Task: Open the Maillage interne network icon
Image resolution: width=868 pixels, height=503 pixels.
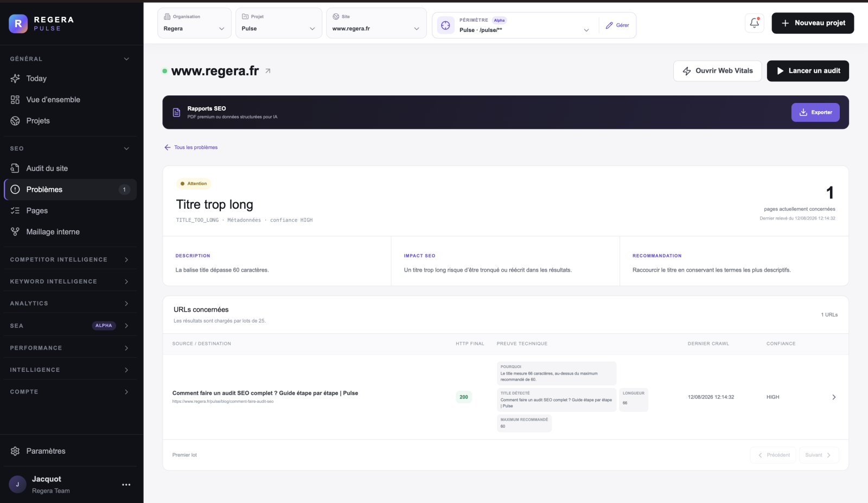Action: coord(15,232)
